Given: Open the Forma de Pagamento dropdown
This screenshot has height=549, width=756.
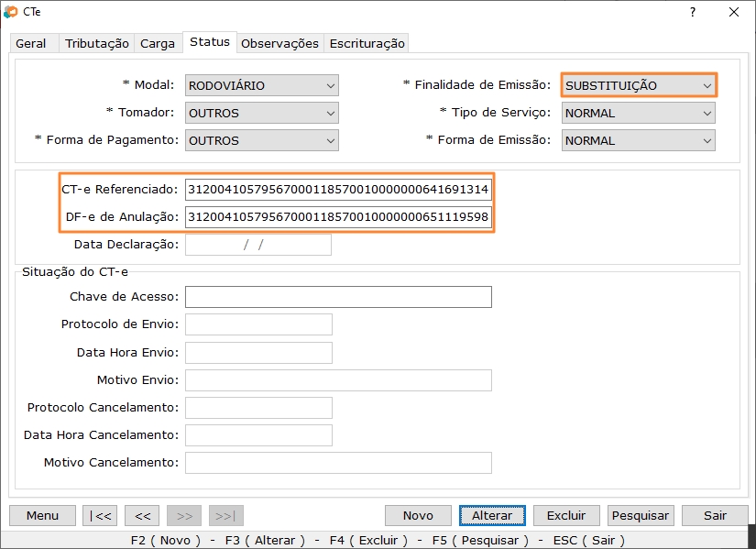Looking at the screenshot, I should (262, 141).
